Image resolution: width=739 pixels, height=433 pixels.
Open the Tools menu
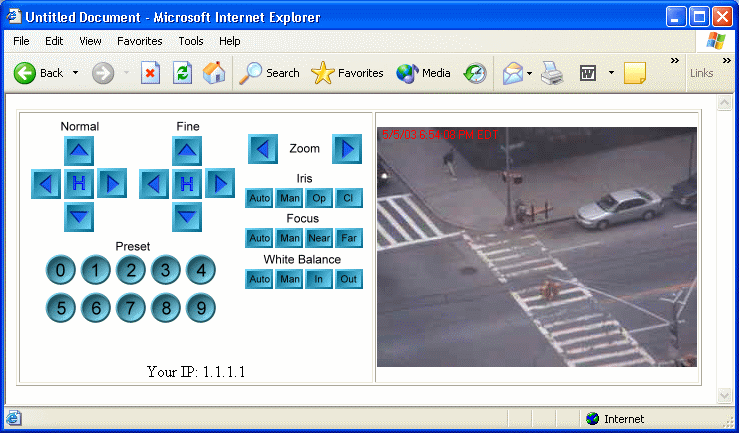coord(191,41)
